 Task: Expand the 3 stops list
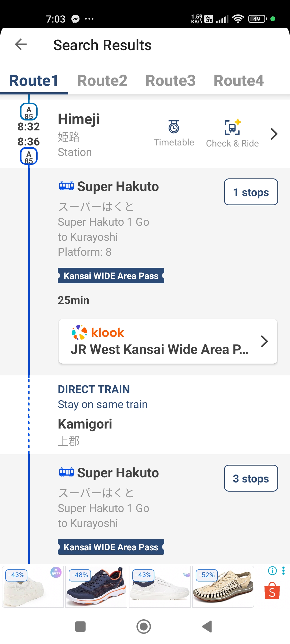(251, 478)
